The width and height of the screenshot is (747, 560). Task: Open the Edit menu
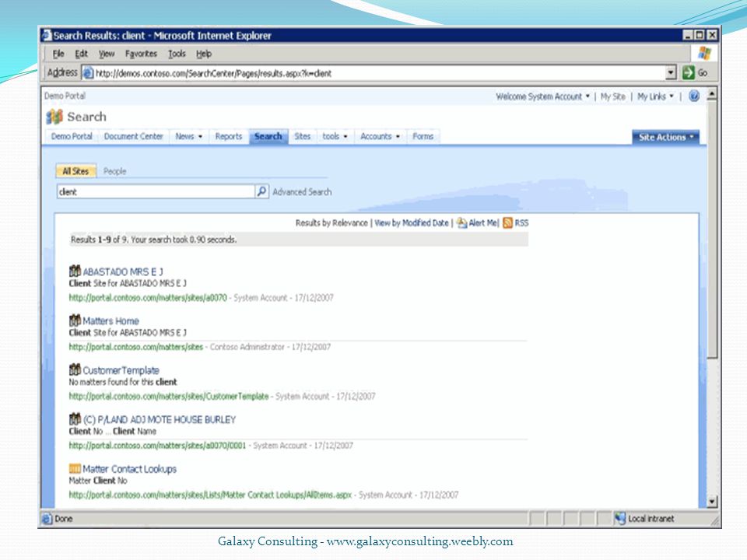[82, 54]
